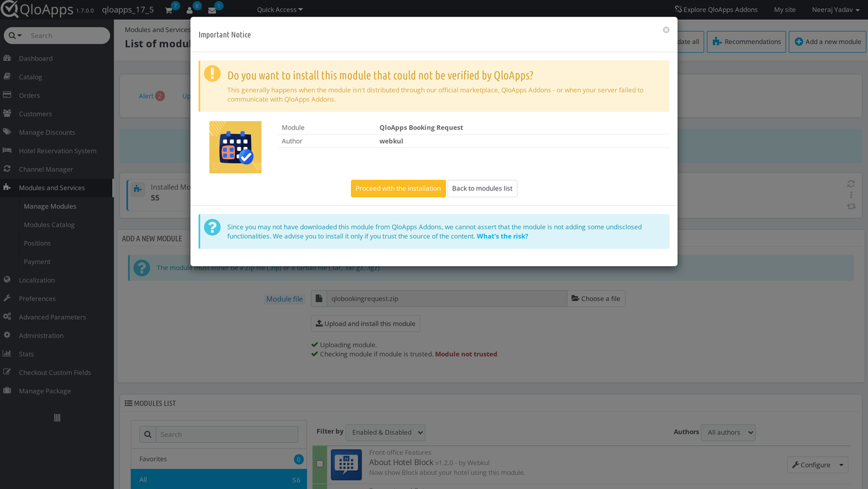Click the shopping cart icon in header
Screen dimensions: 868x489
[169, 10]
